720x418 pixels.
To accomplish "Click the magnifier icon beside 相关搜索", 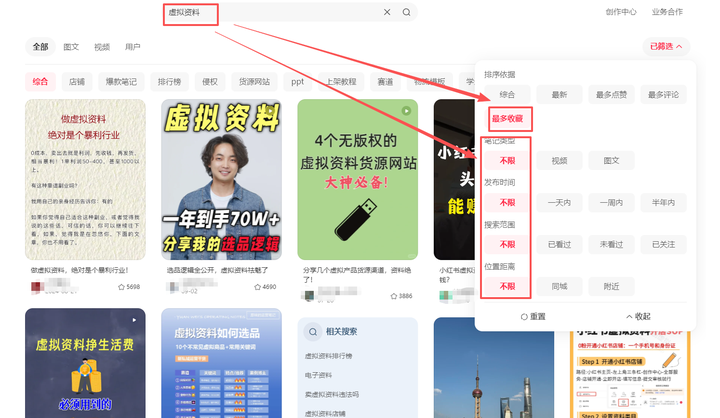I will 313,332.
